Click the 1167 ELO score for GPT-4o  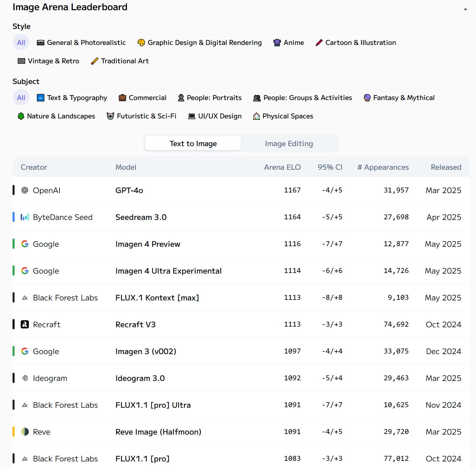coord(292,190)
